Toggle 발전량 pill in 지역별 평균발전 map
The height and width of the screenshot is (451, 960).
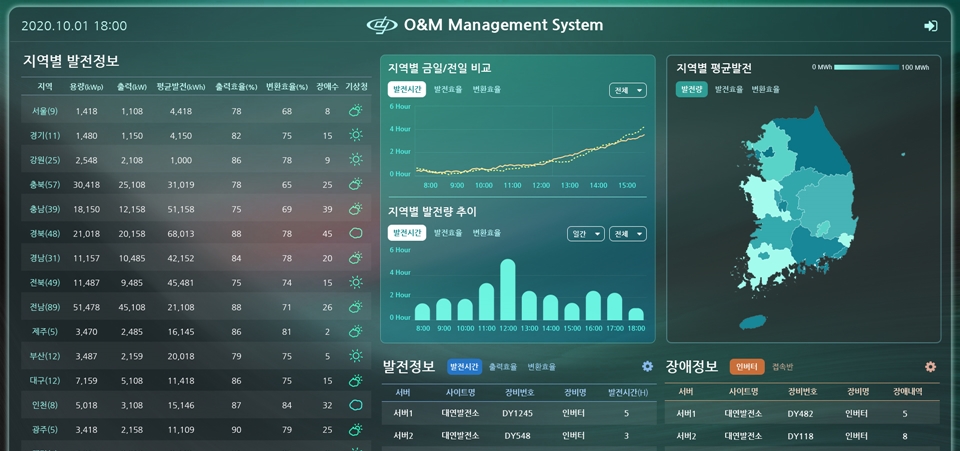click(691, 90)
